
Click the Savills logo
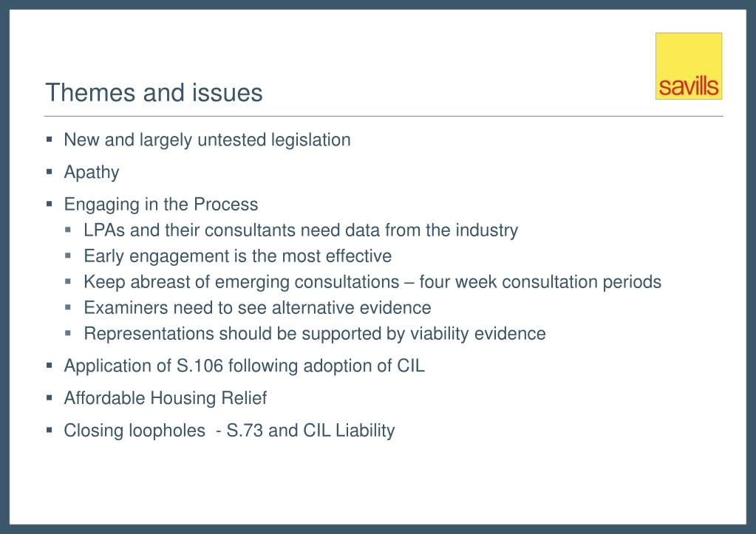tap(689, 66)
